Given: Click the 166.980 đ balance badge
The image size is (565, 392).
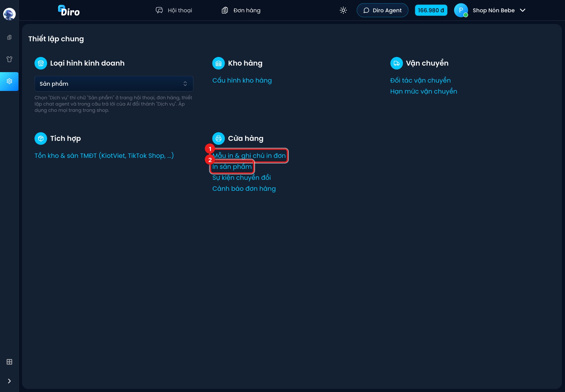Looking at the screenshot, I should pos(431,10).
